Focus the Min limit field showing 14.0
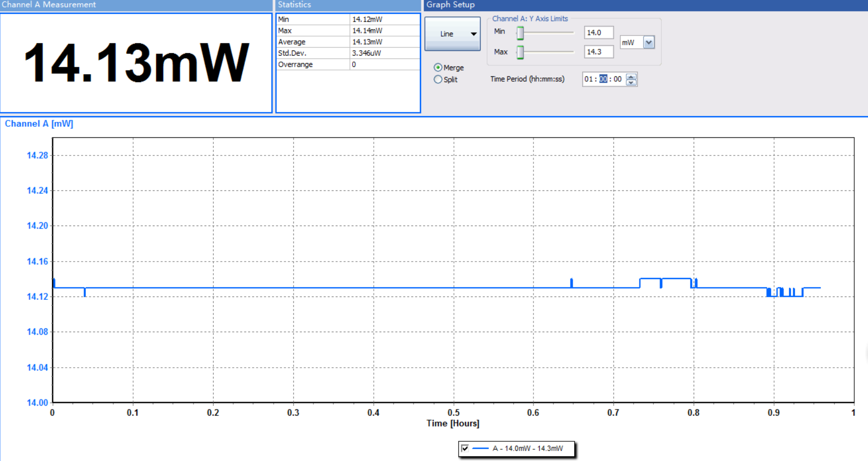868x461 pixels. 598,32
